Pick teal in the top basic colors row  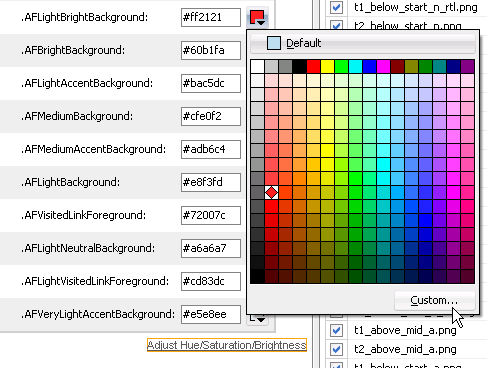click(x=439, y=67)
